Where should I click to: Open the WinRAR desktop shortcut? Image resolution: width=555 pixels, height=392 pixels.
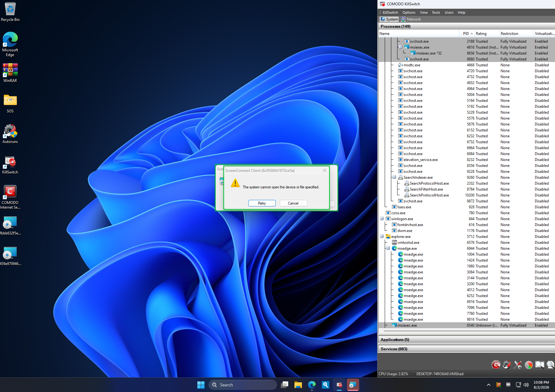click(10, 73)
